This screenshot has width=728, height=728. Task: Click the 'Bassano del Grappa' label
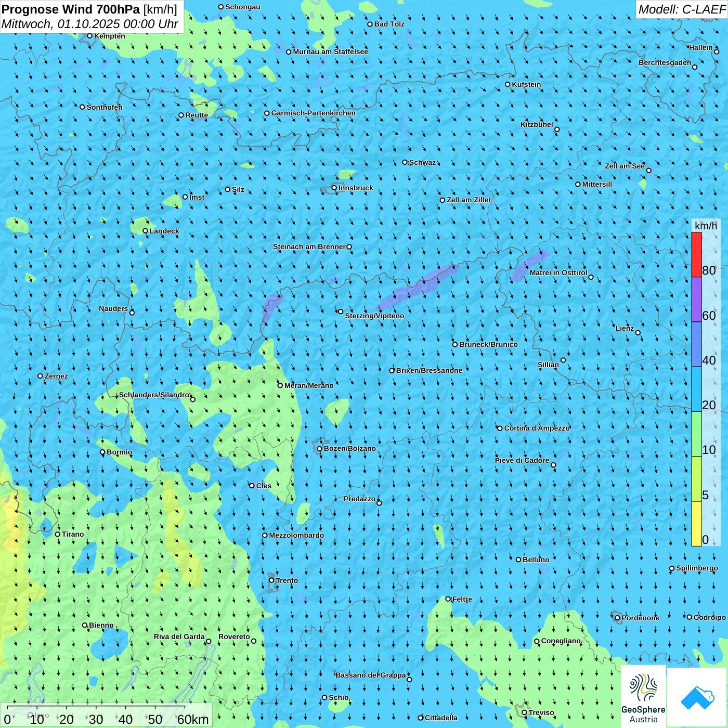click(371, 675)
